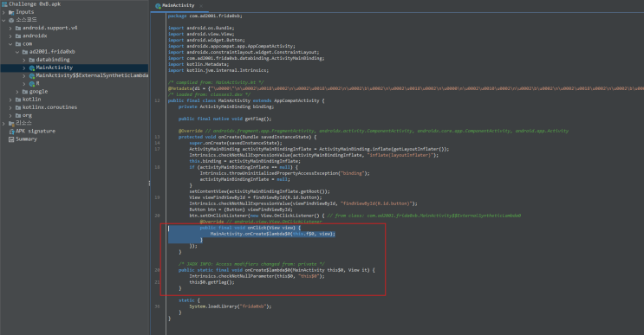Image resolution: width=644 pixels, height=335 pixels.
Task: Click the androidx package icon
Action: pos(18,36)
